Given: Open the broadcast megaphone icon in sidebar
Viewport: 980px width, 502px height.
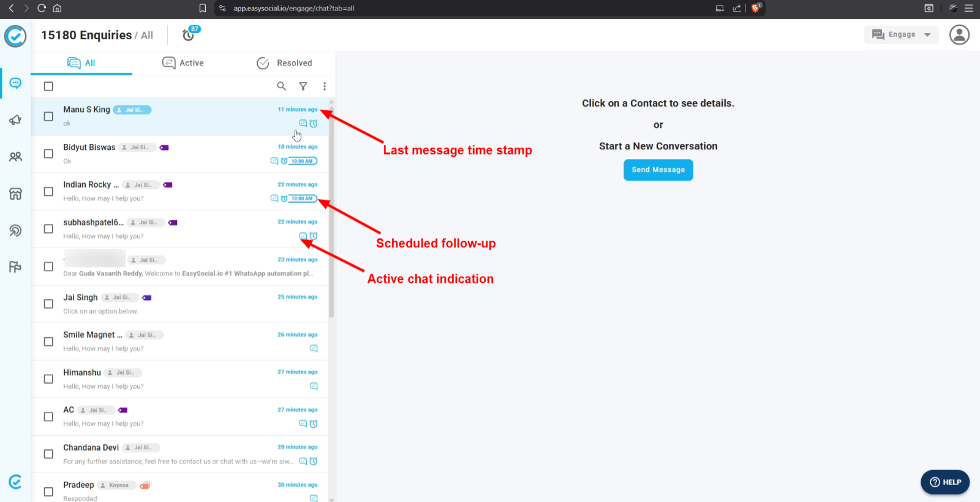Looking at the screenshot, I should pyautogui.click(x=15, y=120).
